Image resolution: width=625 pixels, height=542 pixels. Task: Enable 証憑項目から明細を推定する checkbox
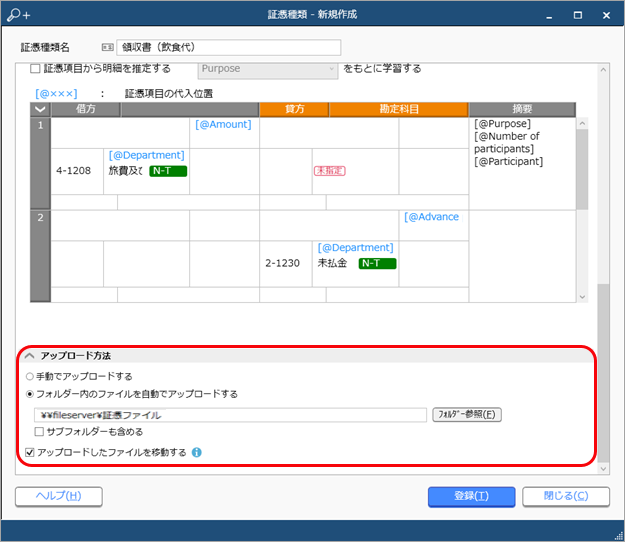35,69
